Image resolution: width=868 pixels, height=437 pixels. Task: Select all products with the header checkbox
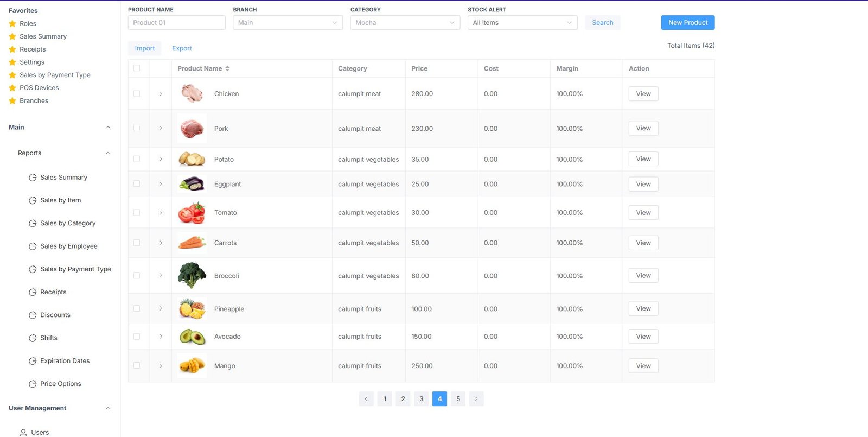(137, 68)
